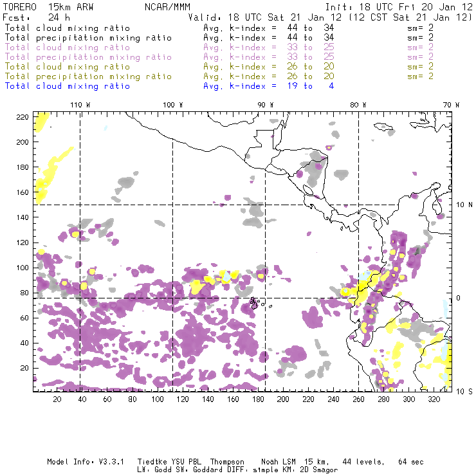Screen dimensions: 476x476
Task: Click "120" on the vertical axis
Action: [x=23, y=243]
